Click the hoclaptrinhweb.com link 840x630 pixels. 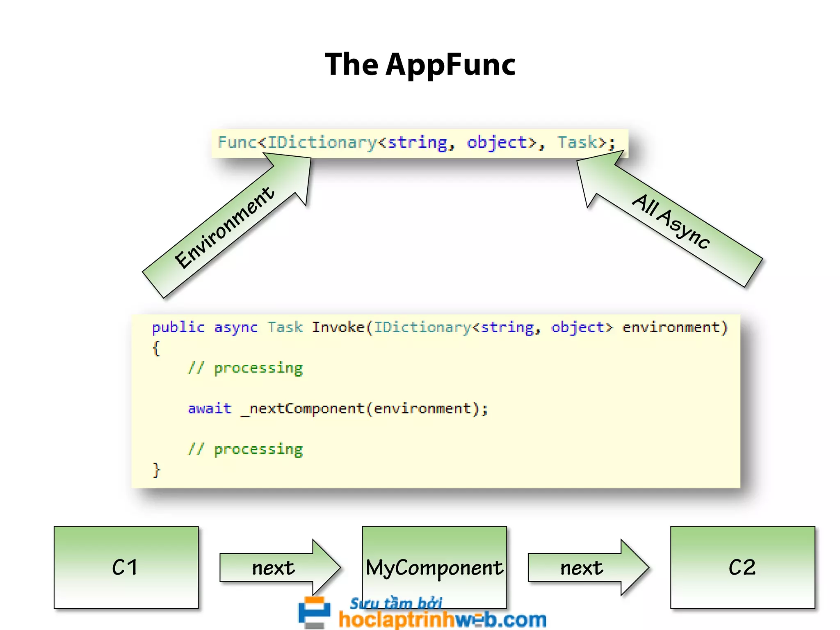click(x=442, y=620)
